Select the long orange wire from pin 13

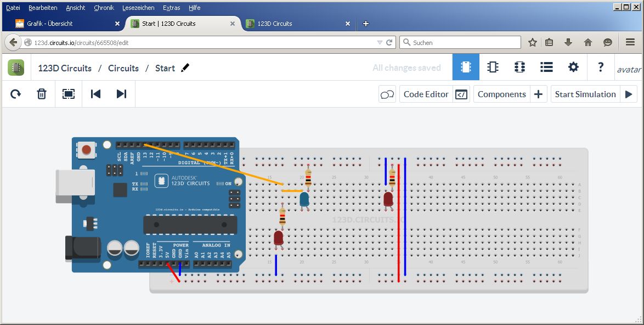point(213,164)
